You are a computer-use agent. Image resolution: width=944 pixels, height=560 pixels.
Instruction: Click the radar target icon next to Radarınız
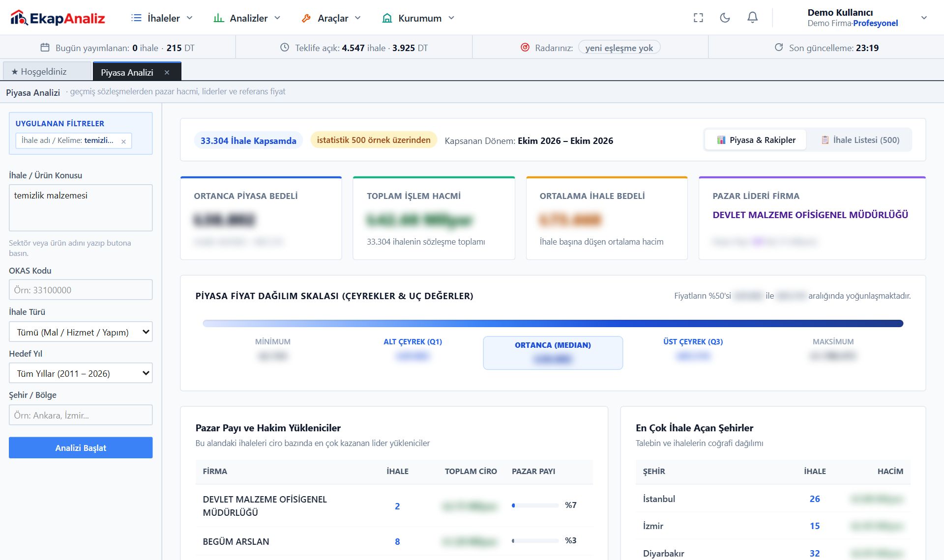coord(525,47)
